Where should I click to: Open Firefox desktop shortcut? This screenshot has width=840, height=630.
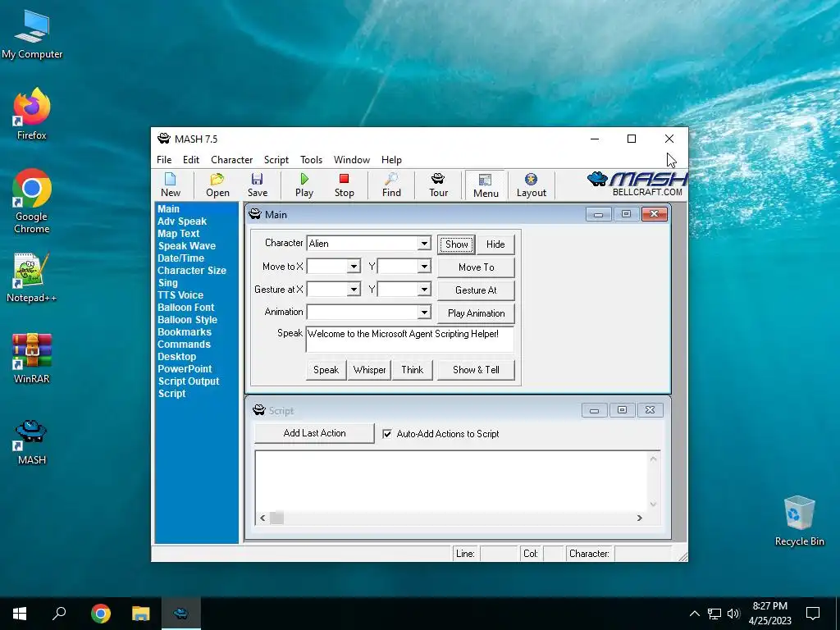pyautogui.click(x=32, y=113)
